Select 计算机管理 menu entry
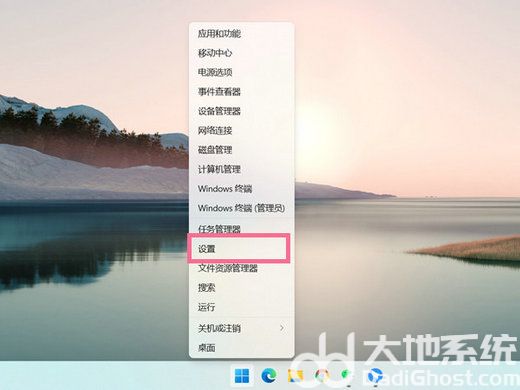 pos(241,169)
